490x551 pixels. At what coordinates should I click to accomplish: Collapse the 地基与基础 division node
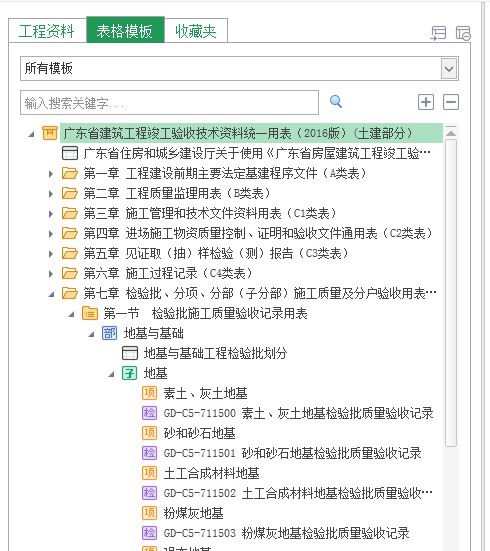91,334
